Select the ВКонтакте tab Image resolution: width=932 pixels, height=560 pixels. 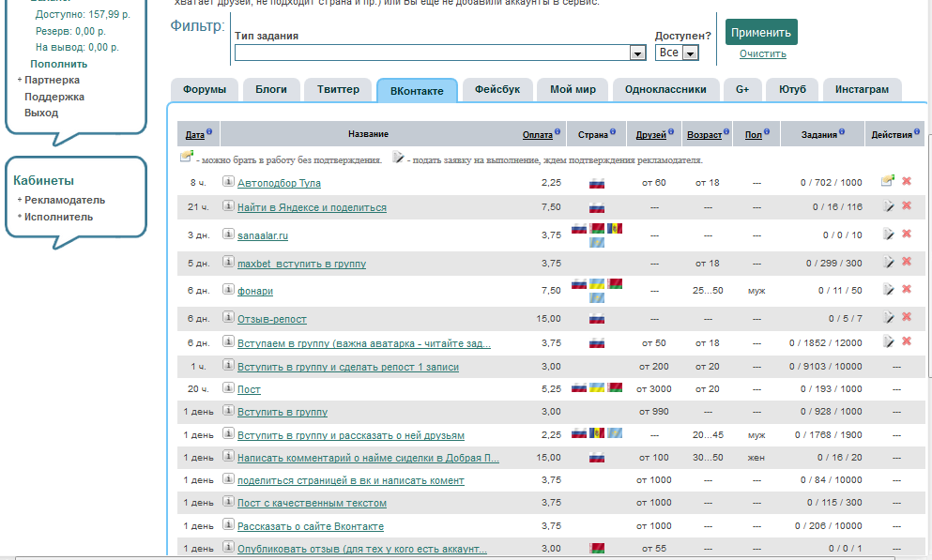pos(417,91)
